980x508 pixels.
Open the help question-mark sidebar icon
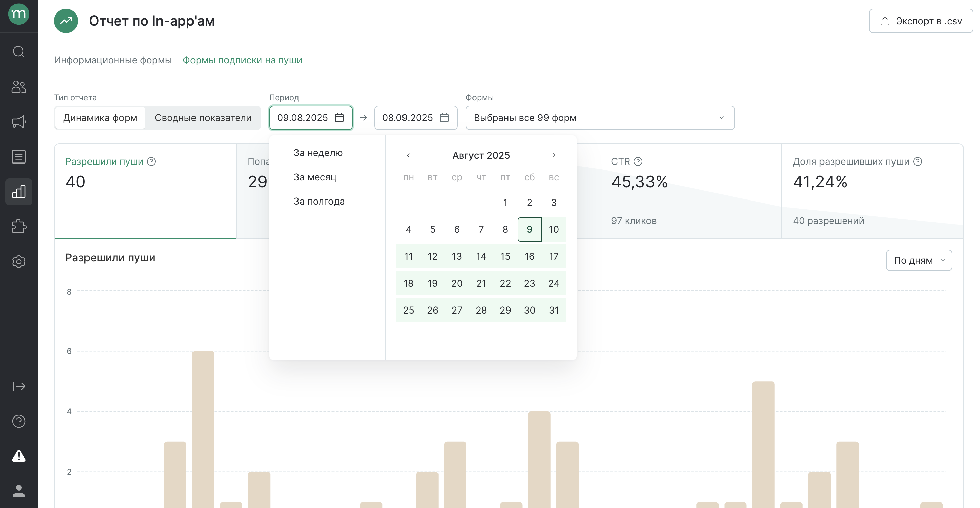click(19, 421)
